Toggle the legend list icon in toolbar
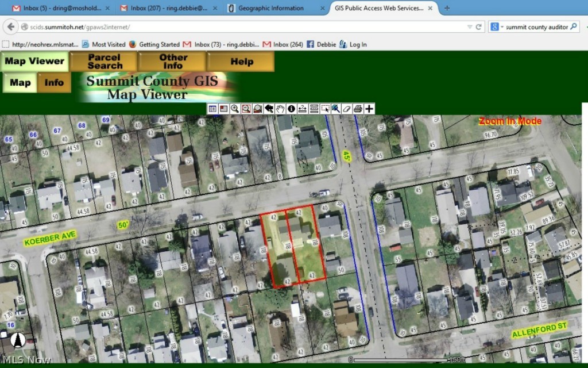Image resolution: width=588 pixels, height=368 pixels. (x=212, y=108)
